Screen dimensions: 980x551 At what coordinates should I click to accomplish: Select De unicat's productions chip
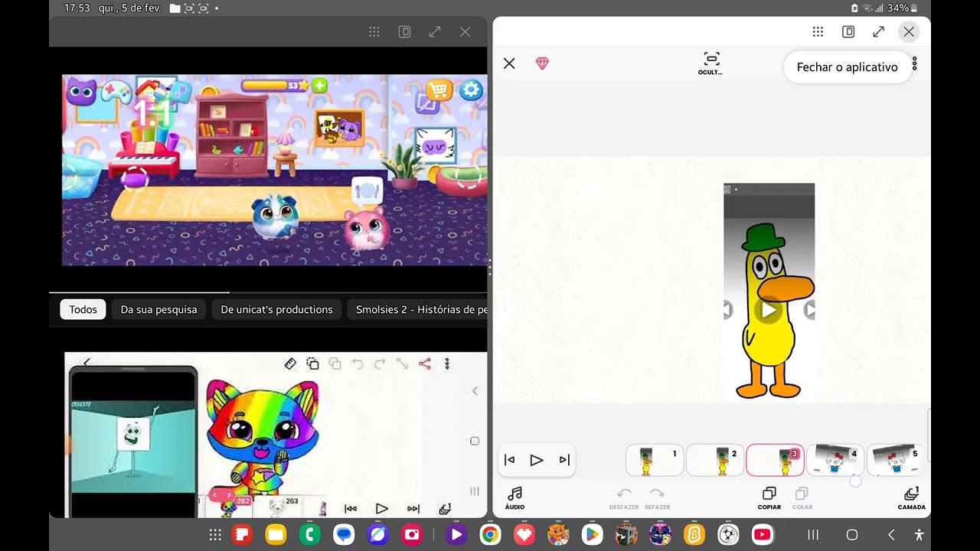point(276,309)
